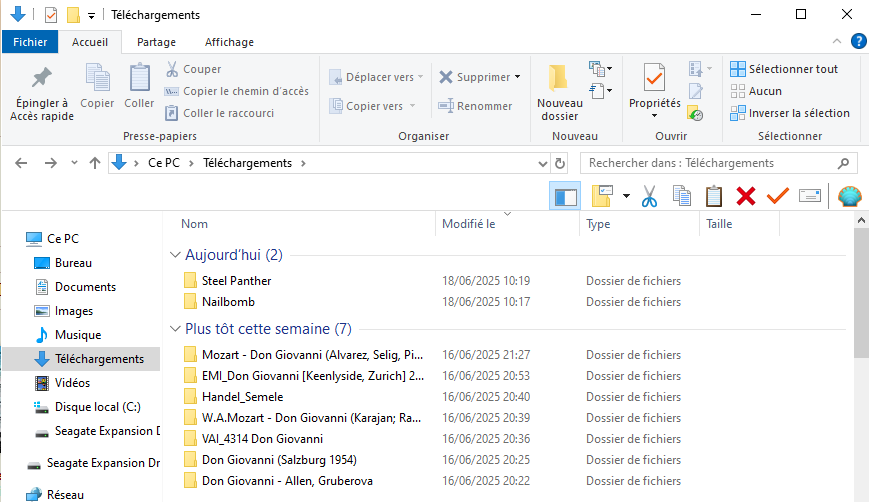Click the Nouveau dossier icon in the ribbon
869x504 pixels.
(x=559, y=78)
